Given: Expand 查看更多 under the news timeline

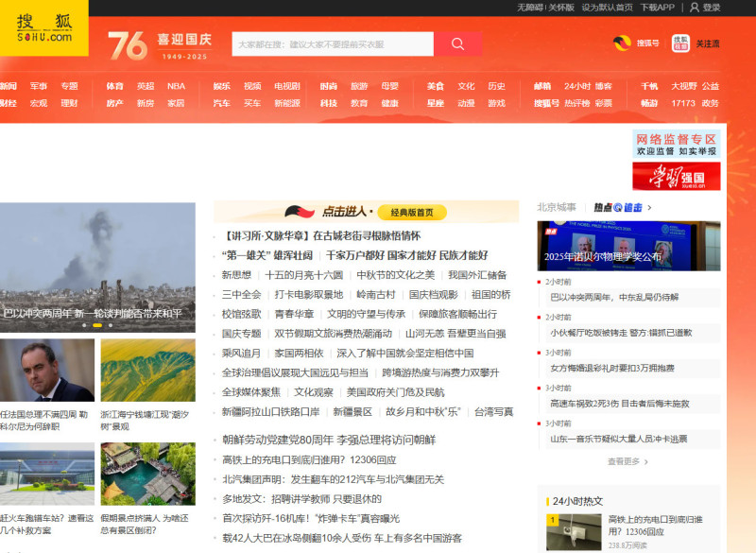Looking at the screenshot, I should pos(628,461).
